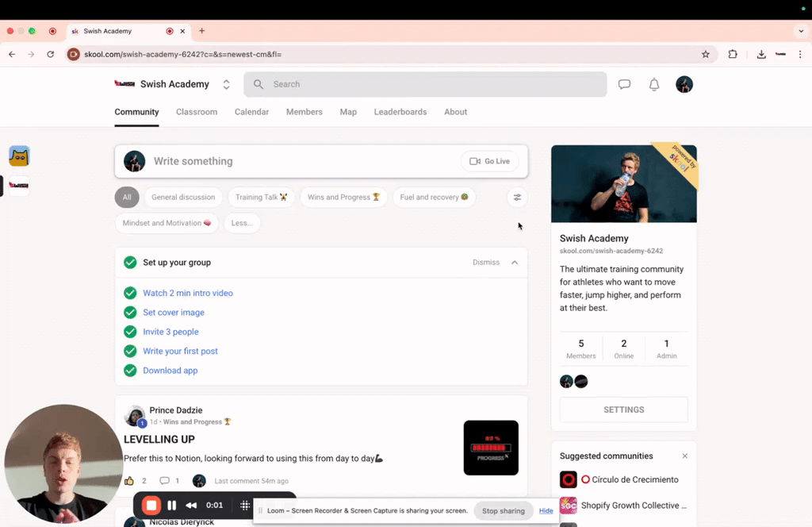Screen dimensions: 812x527
Task: Open group SETTINGS
Action: click(x=624, y=410)
